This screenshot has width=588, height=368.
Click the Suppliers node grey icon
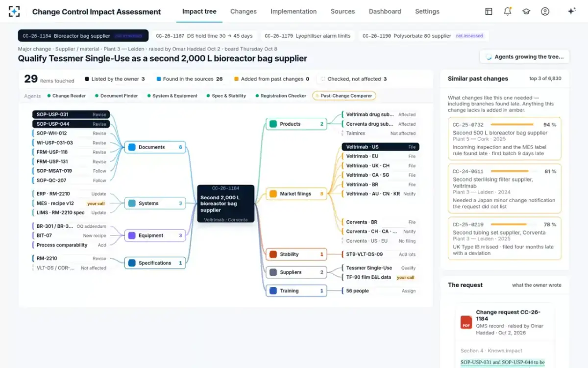tap(273, 272)
